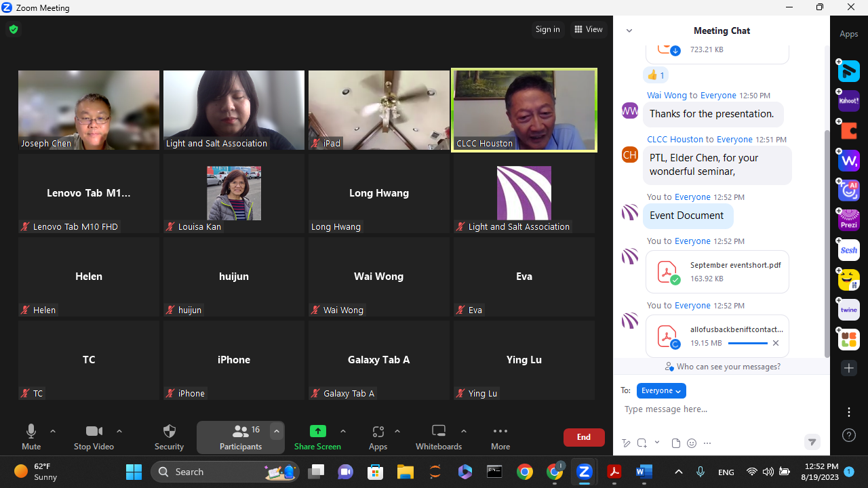
Task: Click the Sesh app icon
Action: 849,250
